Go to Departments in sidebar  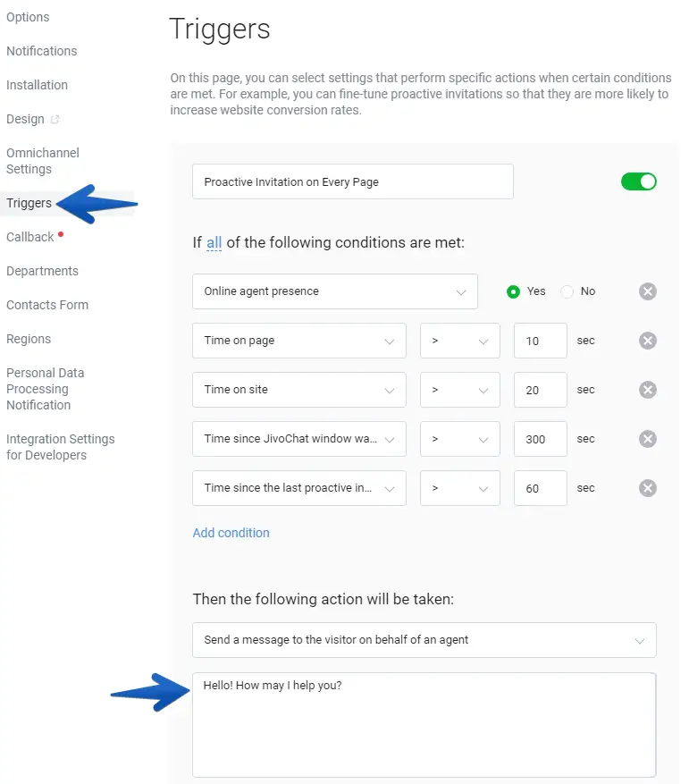coord(42,271)
